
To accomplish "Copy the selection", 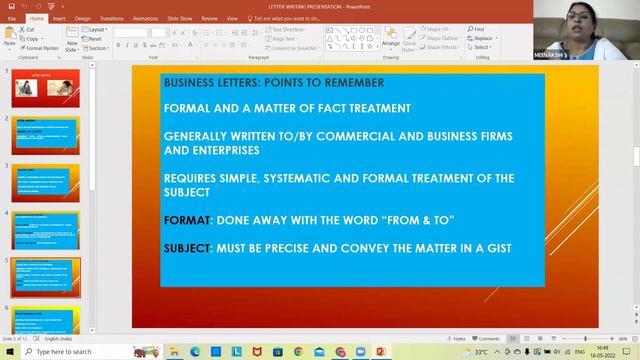I will pyautogui.click(x=29, y=39).
